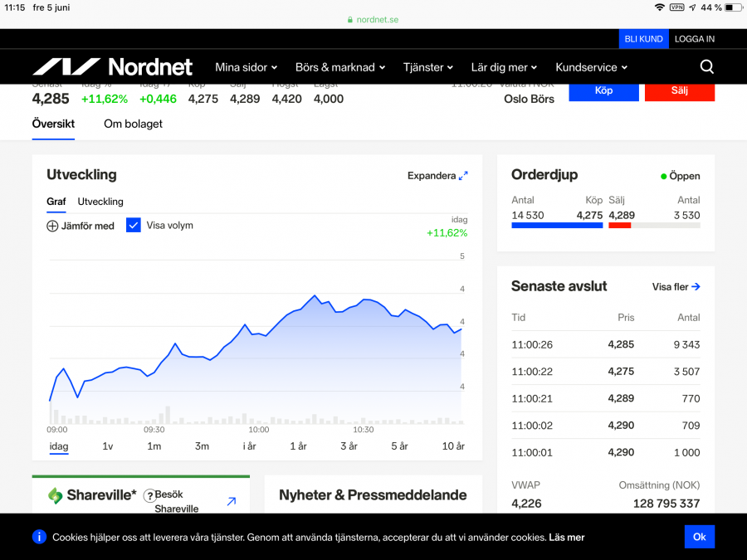The width and height of the screenshot is (747, 560).
Task: Click the Nordnet logo
Action: [x=112, y=67]
